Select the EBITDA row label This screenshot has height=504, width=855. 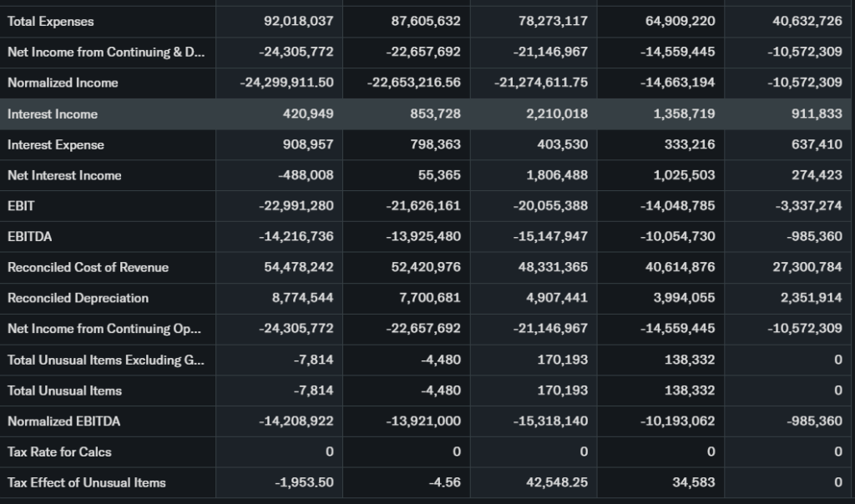(x=29, y=237)
